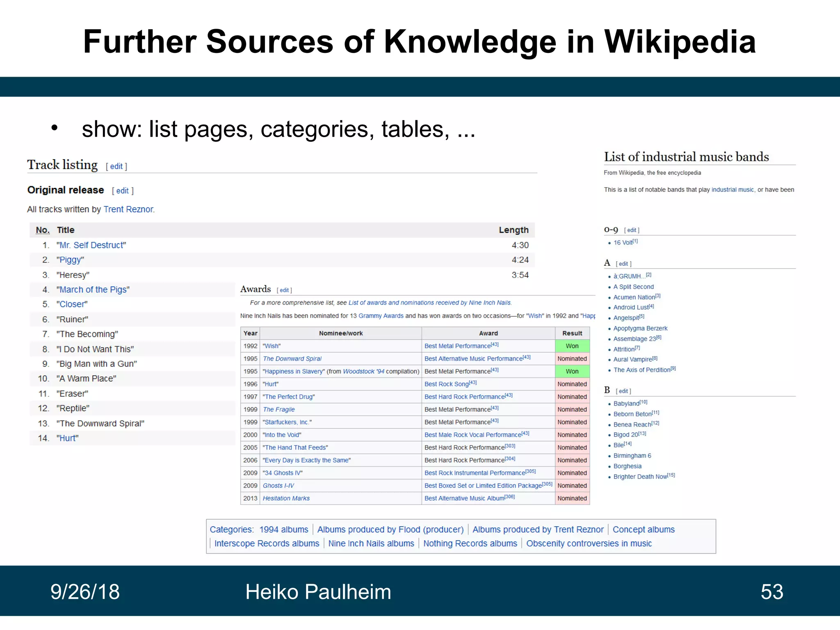Screen dimensions: 840x630
Task: Open The Downward Spiral nominee link
Action: (292, 359)
